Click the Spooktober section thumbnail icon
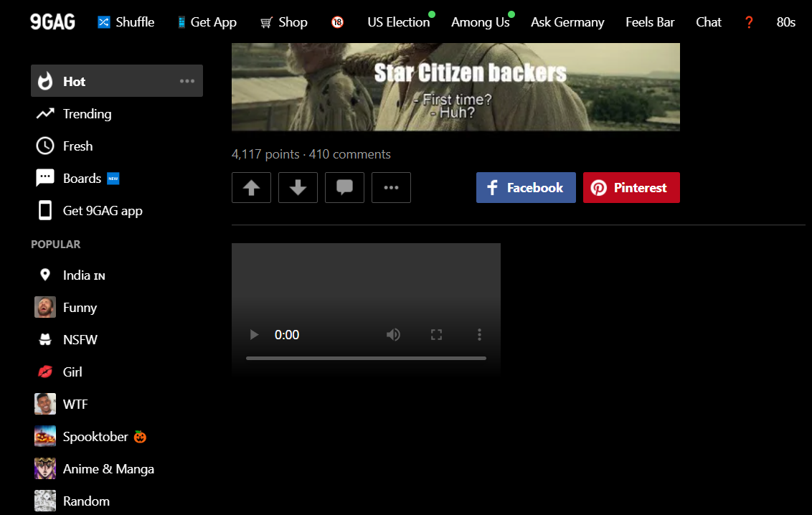812x515 pixels. click(45, 436)
